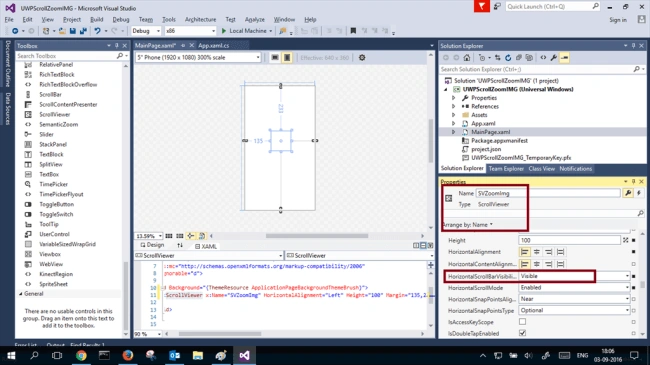
Task: Collapse the General toolbox group
Action: (x=21, y=294)
